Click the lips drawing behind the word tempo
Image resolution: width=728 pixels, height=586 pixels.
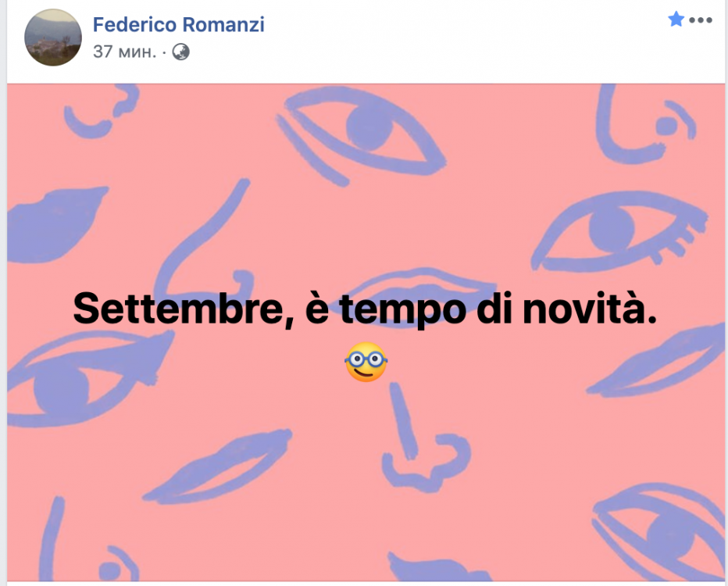(420, 297)
